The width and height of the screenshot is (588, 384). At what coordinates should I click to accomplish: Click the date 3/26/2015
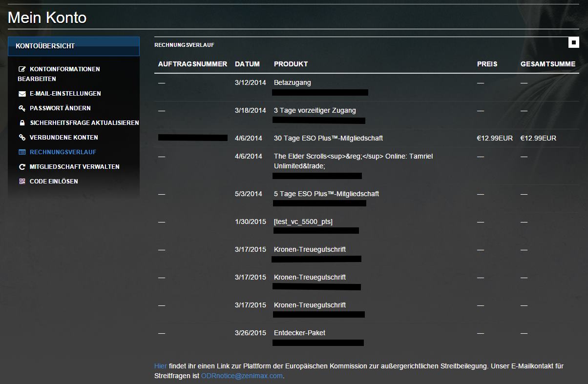[251, 333]
